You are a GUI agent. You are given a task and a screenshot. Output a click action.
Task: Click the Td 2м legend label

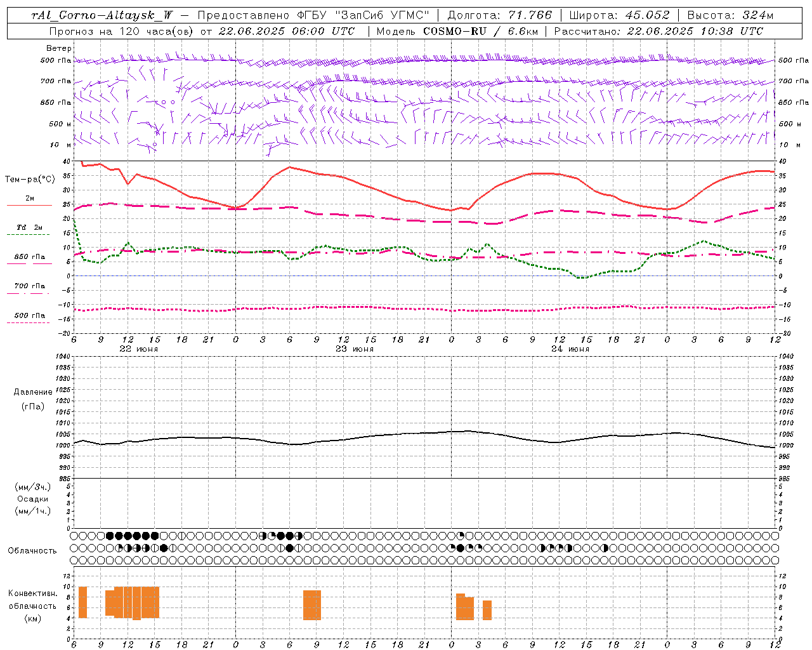coord(30,227)
